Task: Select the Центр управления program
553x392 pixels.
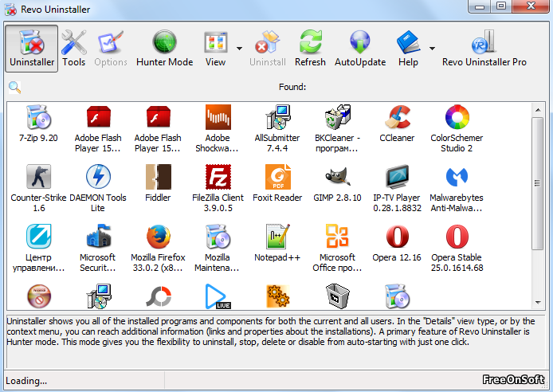Action: (x=38, y=248)
